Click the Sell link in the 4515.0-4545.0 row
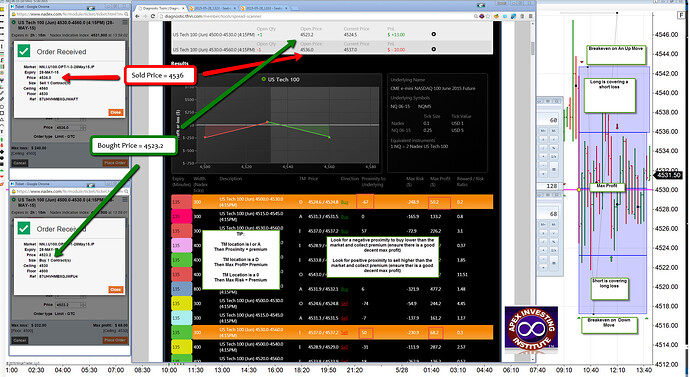The height and width of the screenshot is (377, 690). pyautogui.click(x=344, y=318)
